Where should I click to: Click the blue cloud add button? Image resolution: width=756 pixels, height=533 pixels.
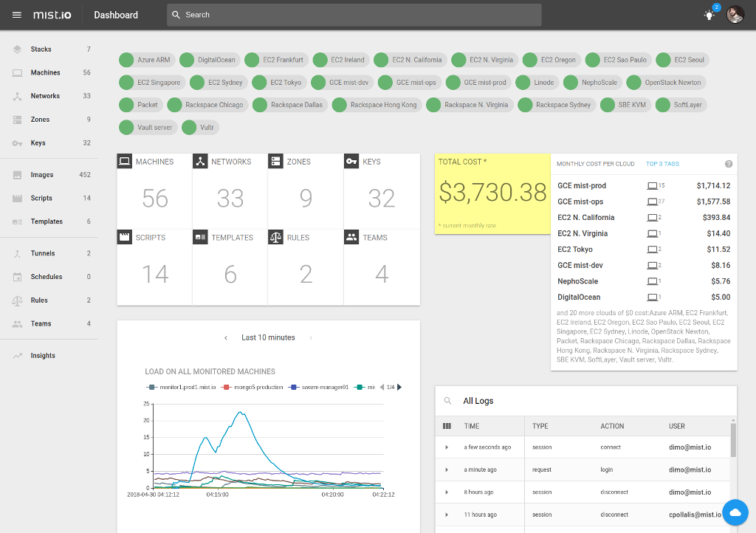[735, 512]
